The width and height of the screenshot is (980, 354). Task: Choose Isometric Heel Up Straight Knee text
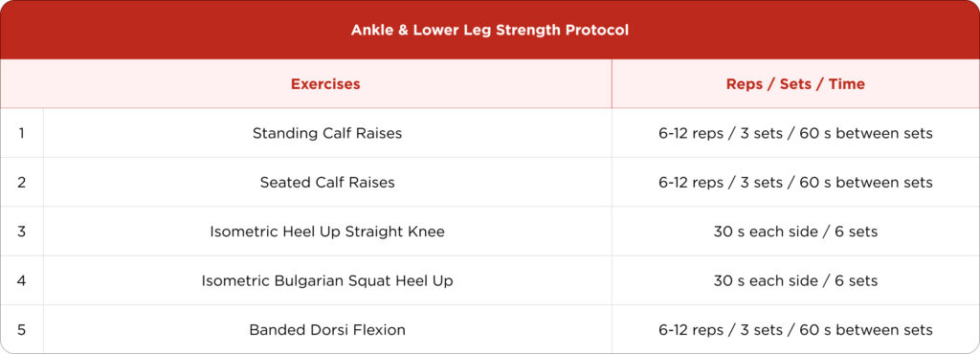pos(327,232)
